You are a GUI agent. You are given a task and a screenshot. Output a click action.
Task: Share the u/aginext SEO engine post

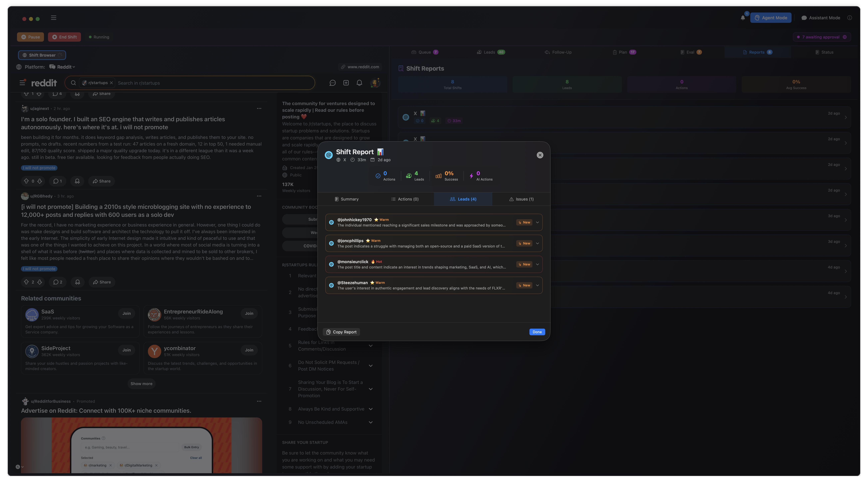point(101,181)
